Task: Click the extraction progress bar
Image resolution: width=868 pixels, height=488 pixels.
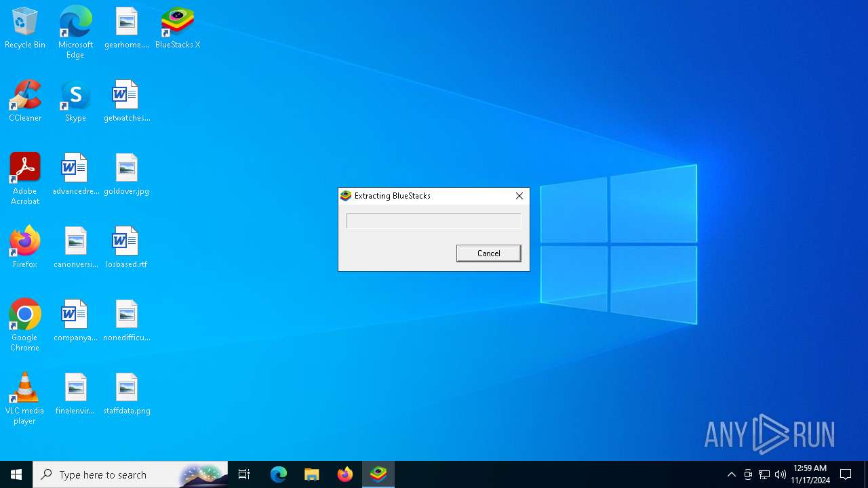Action: coord(433,221)
